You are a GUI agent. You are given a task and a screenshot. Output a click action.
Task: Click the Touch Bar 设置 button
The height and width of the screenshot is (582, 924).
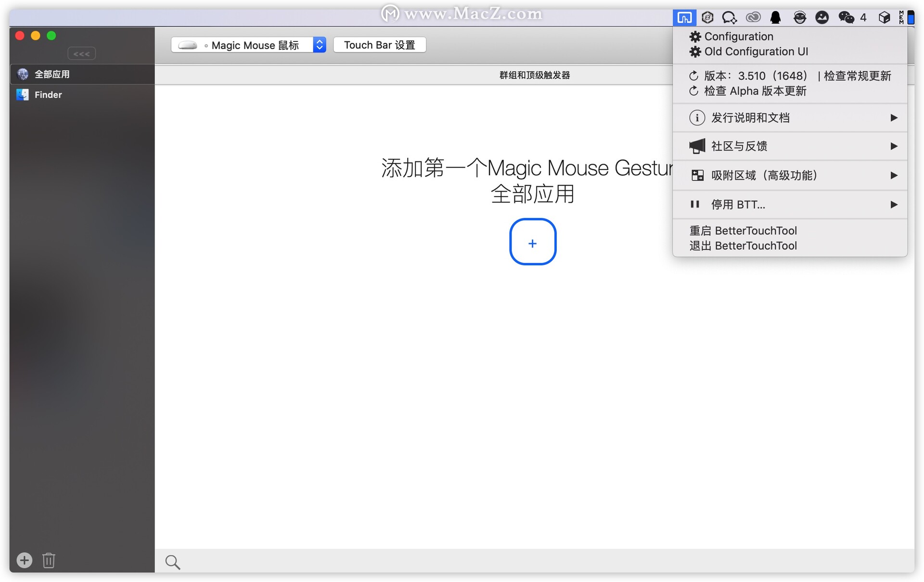click(x=379, y=45)
